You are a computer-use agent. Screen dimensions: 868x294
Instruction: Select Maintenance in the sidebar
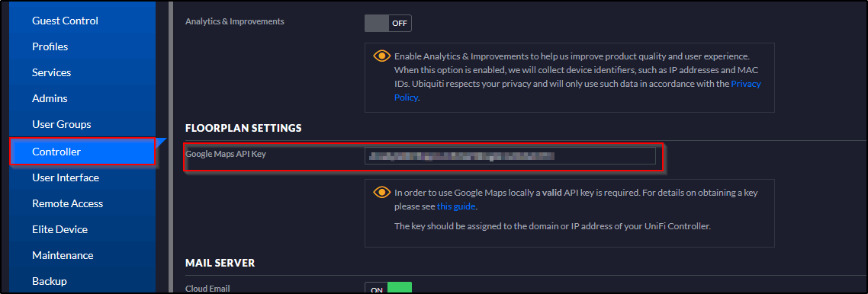tap(63, 255)
